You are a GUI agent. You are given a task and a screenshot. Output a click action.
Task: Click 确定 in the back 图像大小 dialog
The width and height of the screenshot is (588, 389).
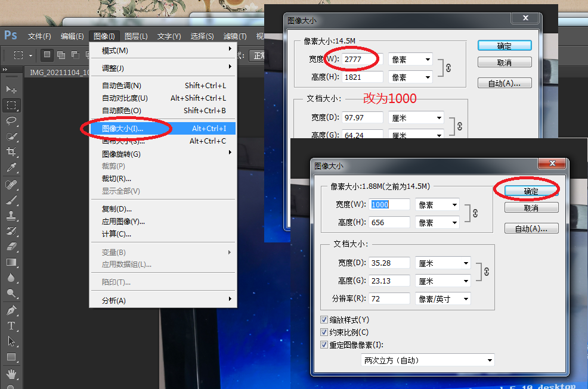(505, 46)
